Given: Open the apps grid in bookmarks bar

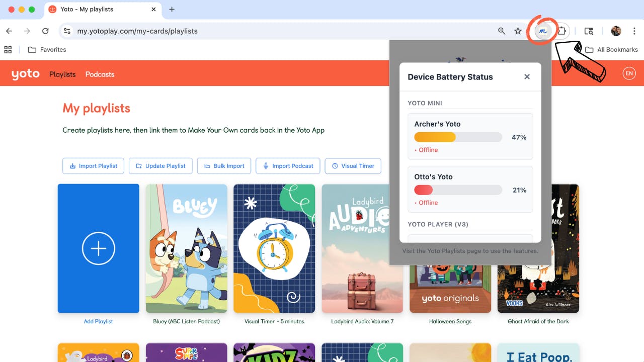Looking at the screenshot, I should coord(8,50).
